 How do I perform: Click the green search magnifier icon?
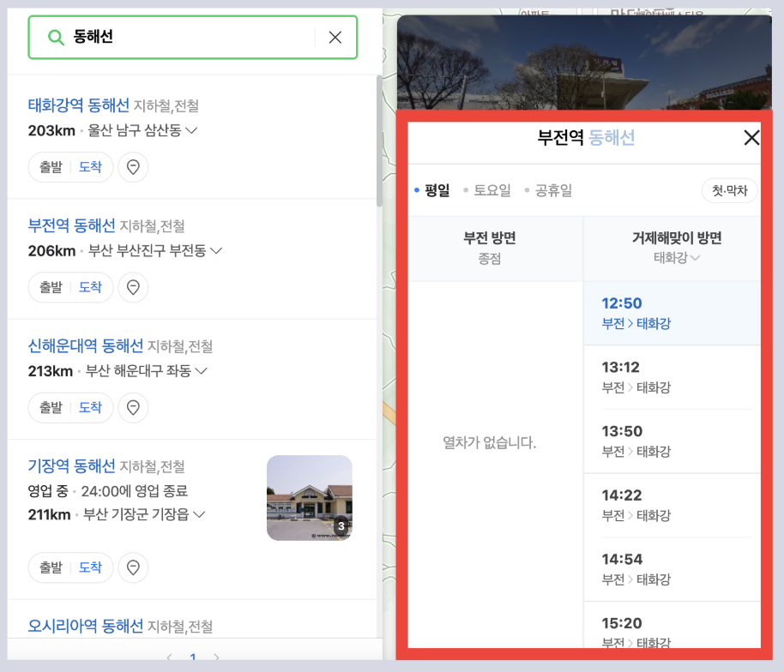click(55, 38)
